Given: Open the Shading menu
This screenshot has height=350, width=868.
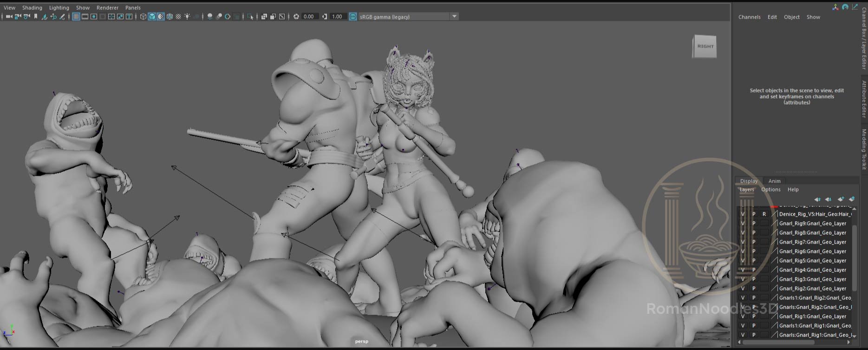Looking at the screenshot, I should click(32, 7).
